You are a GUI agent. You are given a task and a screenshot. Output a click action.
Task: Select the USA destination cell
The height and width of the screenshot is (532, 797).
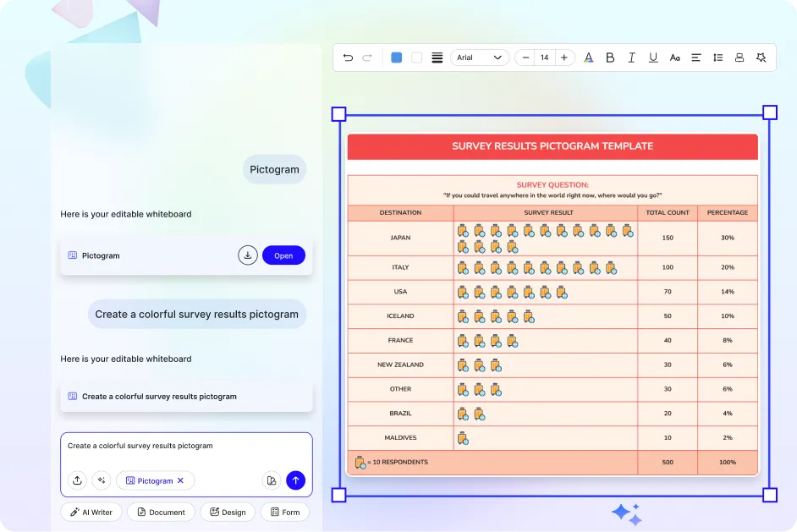click(400, 292)
